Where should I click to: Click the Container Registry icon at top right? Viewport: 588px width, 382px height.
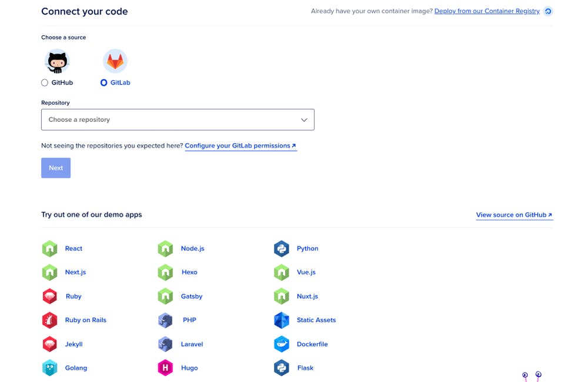tap(548, 11)
